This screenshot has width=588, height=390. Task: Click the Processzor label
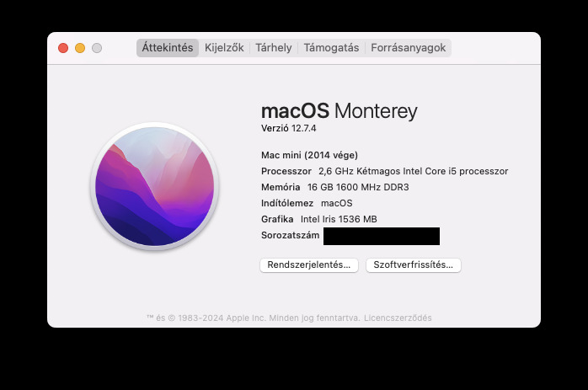click(x=286, y=171)
